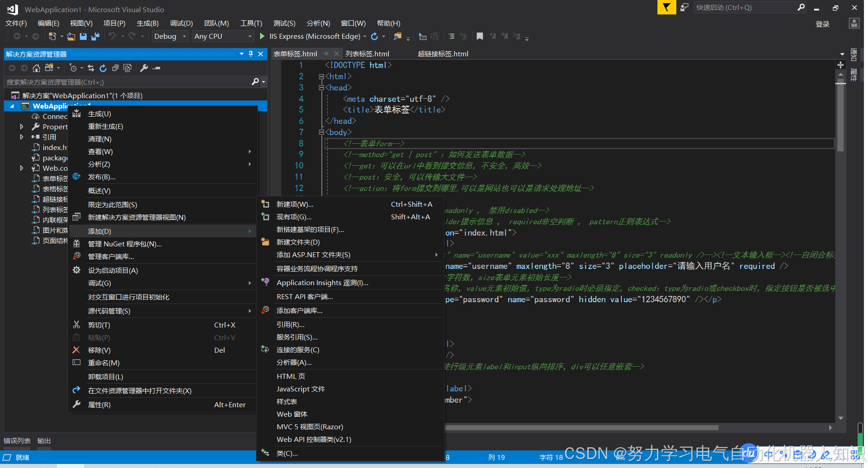Refresh the Solution Explorer
868x468 pixels.
(103, 68)
